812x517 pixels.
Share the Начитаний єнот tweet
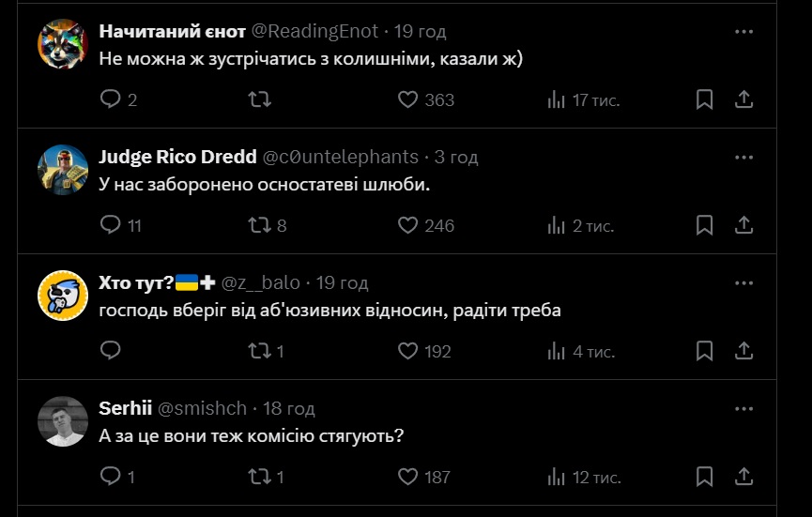pos(743,99)
